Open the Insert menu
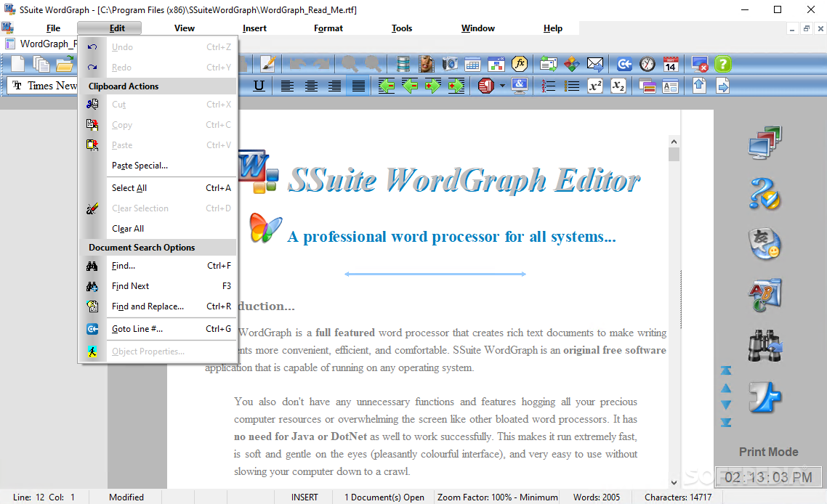827x504 pixels. coord(255,28)
